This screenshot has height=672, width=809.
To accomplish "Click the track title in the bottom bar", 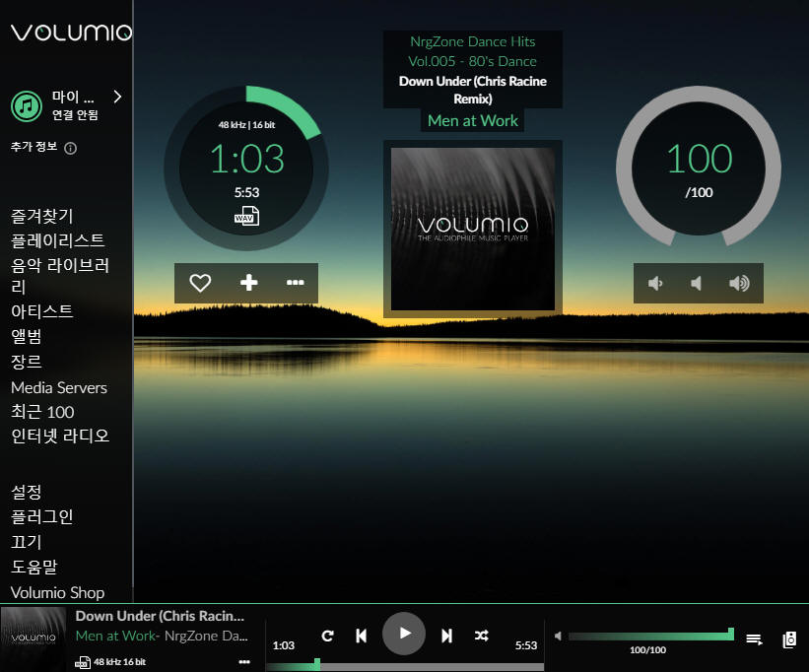I will [x=160, y=616].
